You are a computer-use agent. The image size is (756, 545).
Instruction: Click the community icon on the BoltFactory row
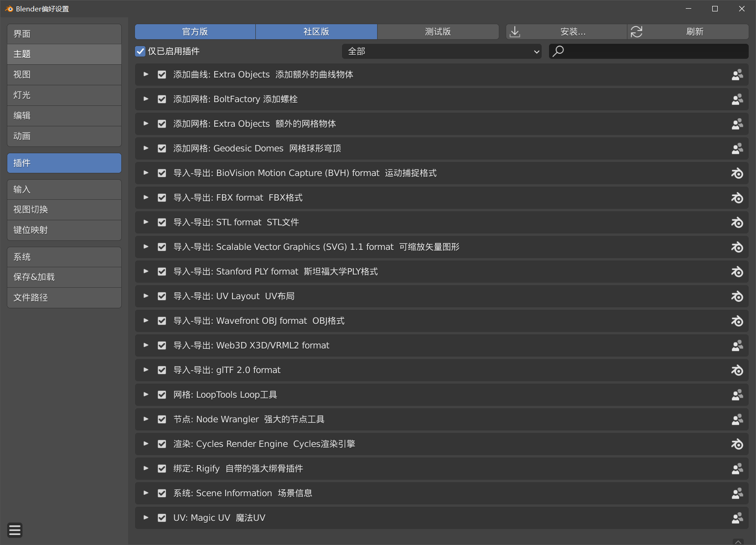point(737,99)
